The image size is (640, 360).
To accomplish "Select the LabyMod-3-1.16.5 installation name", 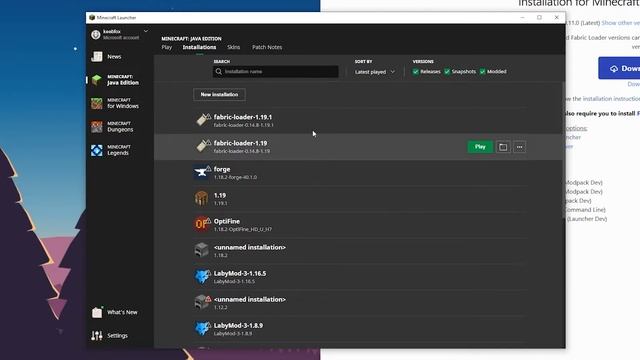I will pyautogui.click(x=240, y=273).
